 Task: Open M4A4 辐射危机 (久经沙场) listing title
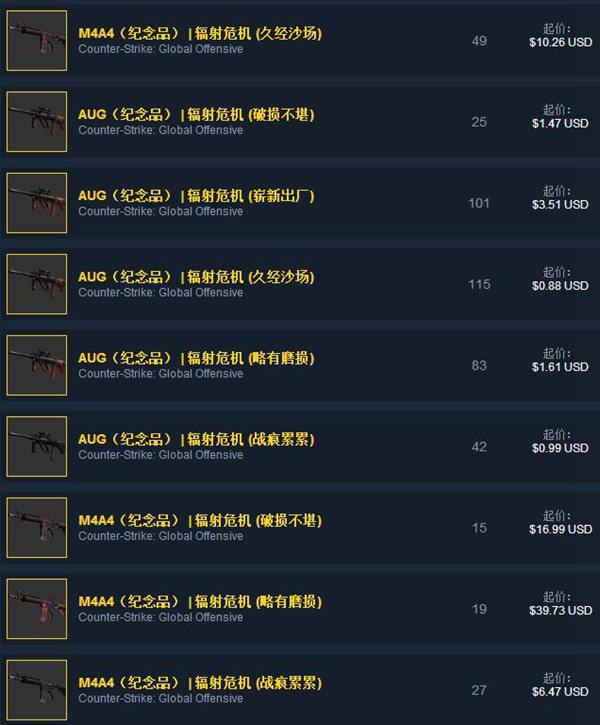click(x=200, y=33)
